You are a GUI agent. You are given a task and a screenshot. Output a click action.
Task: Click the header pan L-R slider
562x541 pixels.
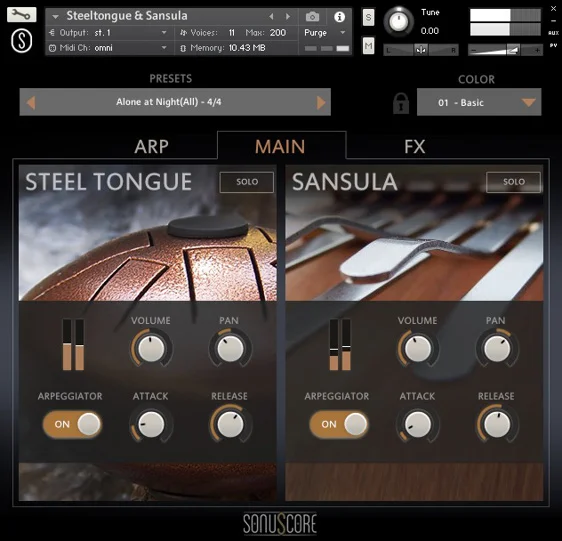[421, 50]
